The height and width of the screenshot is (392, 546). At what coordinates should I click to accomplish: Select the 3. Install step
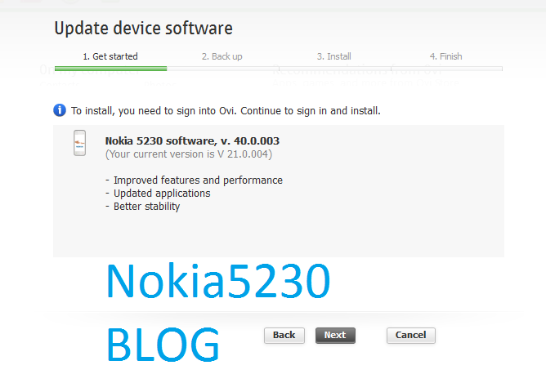(x=334, y=56)
